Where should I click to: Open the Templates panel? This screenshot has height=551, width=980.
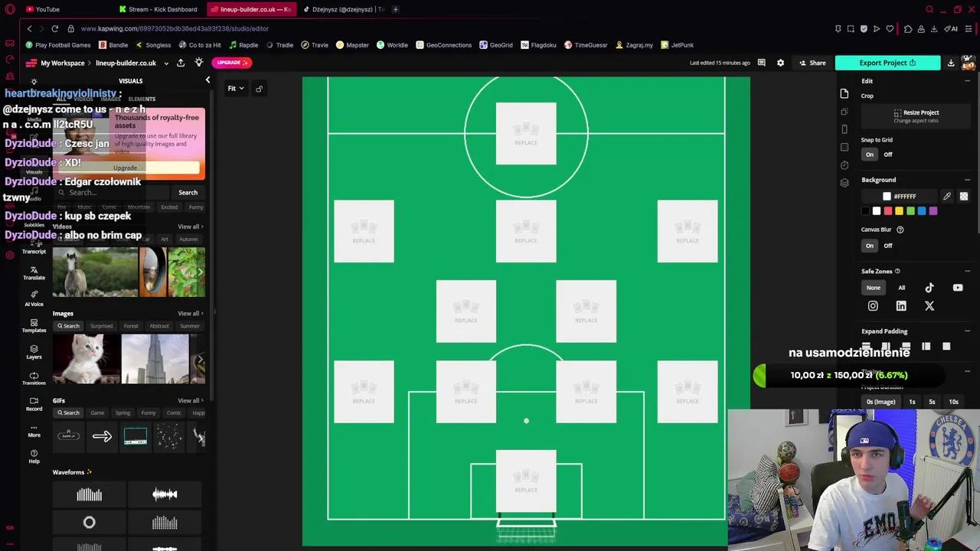tap(34, 325)
